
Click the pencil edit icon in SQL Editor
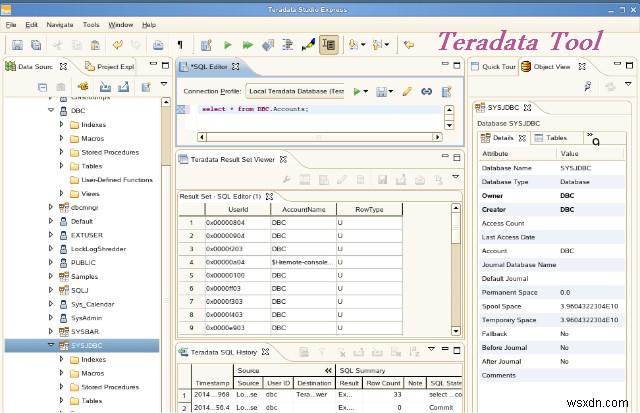407,91
